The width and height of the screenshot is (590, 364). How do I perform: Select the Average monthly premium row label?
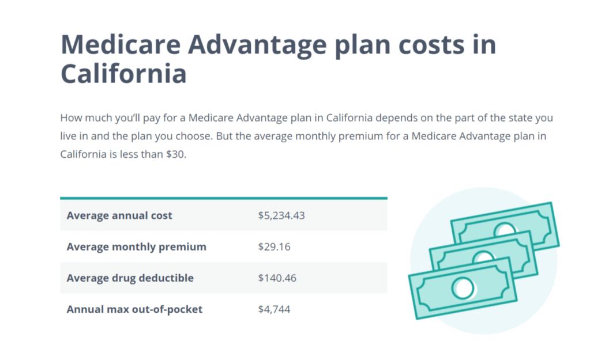tap(136, 247)
